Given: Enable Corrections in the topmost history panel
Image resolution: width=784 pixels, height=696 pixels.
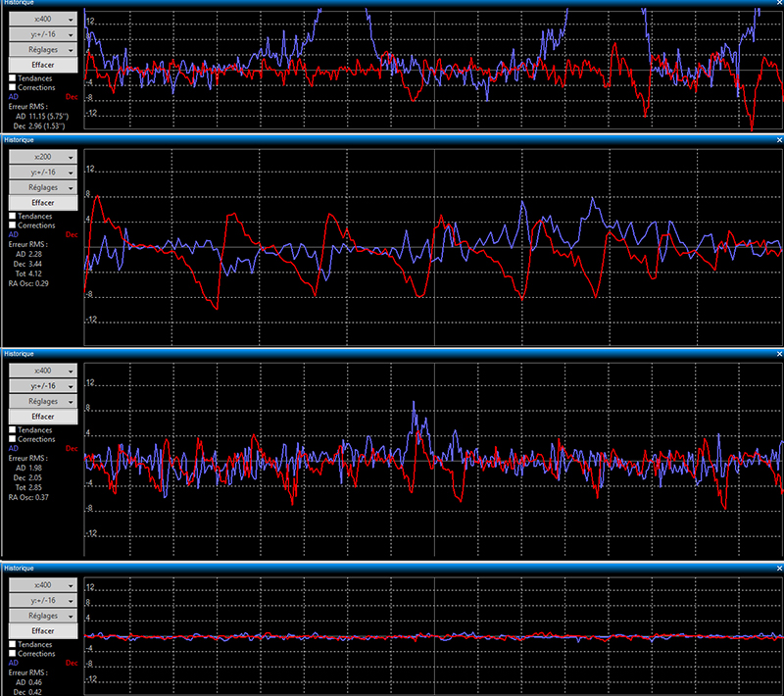Looking at the screenshot, I should point(13,87).
